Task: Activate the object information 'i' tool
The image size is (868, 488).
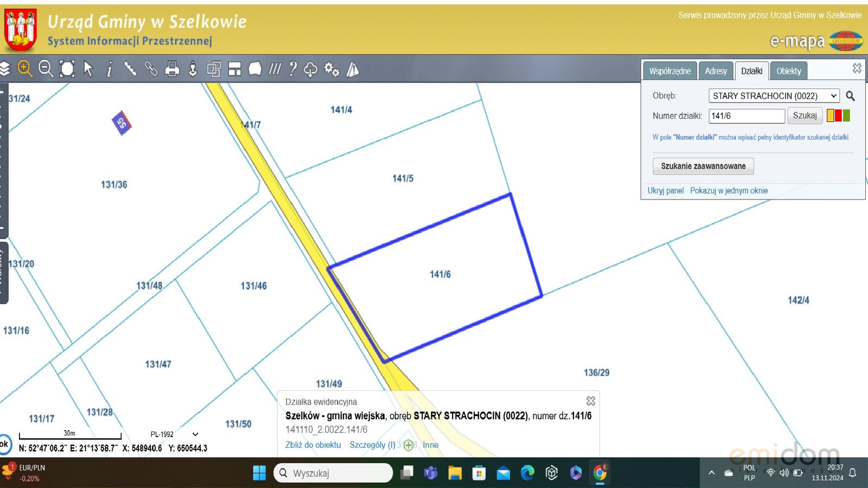Action: click(110, 69)
